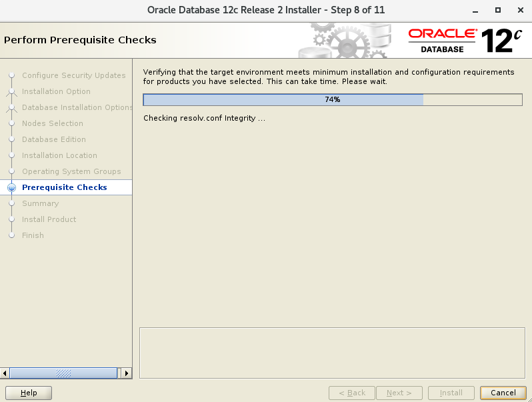The width and height of the screenshot is (532, 402).
Task: Select the Prerequisite Checks step
Action: (65, 187)
